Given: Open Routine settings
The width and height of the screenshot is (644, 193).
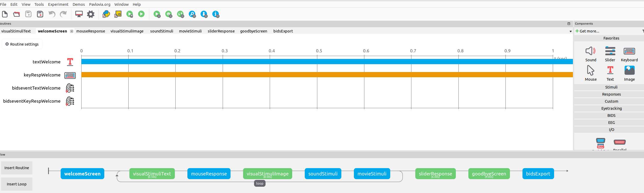Looking at the screenshot, I should point(22,44).
